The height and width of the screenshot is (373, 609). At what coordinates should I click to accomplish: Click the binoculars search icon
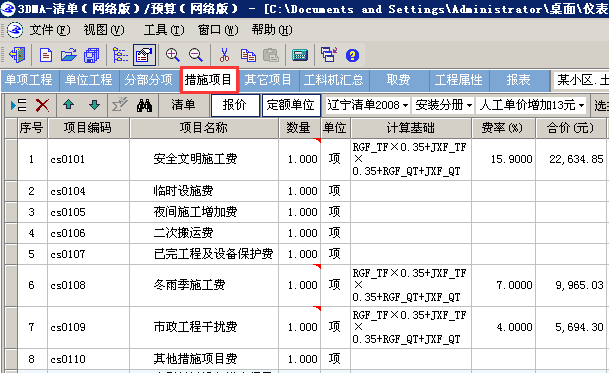pyautogui.click(x=144, y=105)
